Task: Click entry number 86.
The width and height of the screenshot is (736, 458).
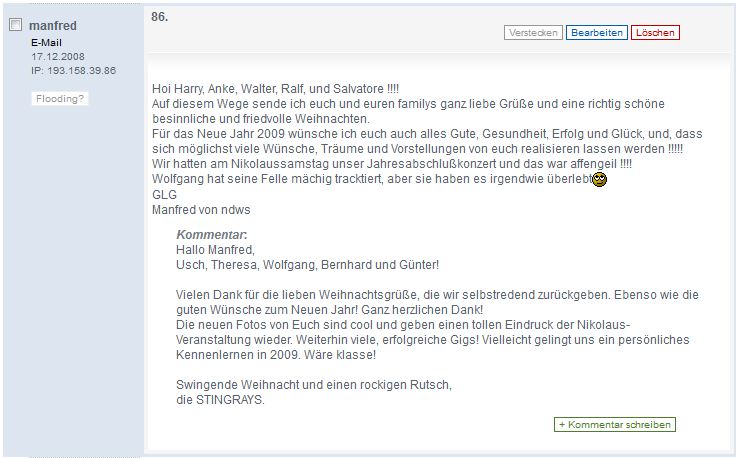Action: click(x=160, y=17)
